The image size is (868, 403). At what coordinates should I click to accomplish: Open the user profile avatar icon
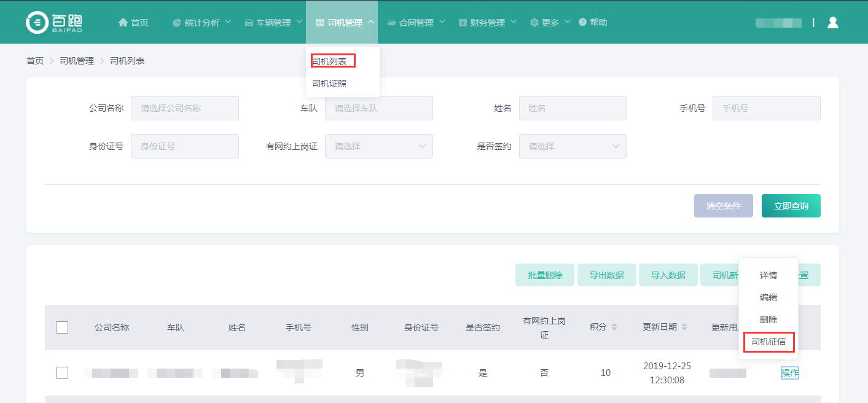(x=832, y=23)
